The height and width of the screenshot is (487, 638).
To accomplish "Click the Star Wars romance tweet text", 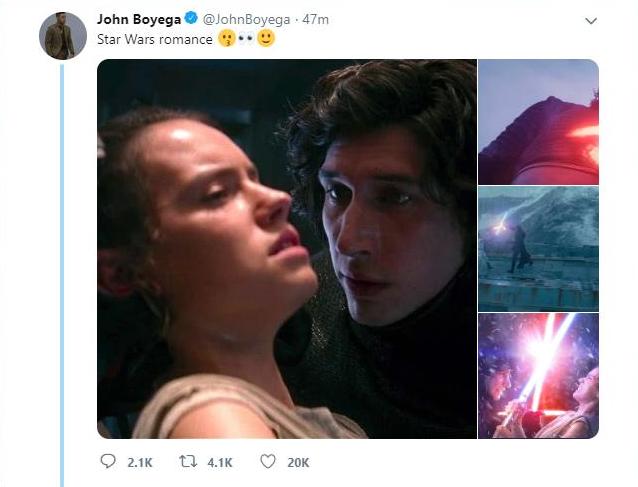I will 155,39.
